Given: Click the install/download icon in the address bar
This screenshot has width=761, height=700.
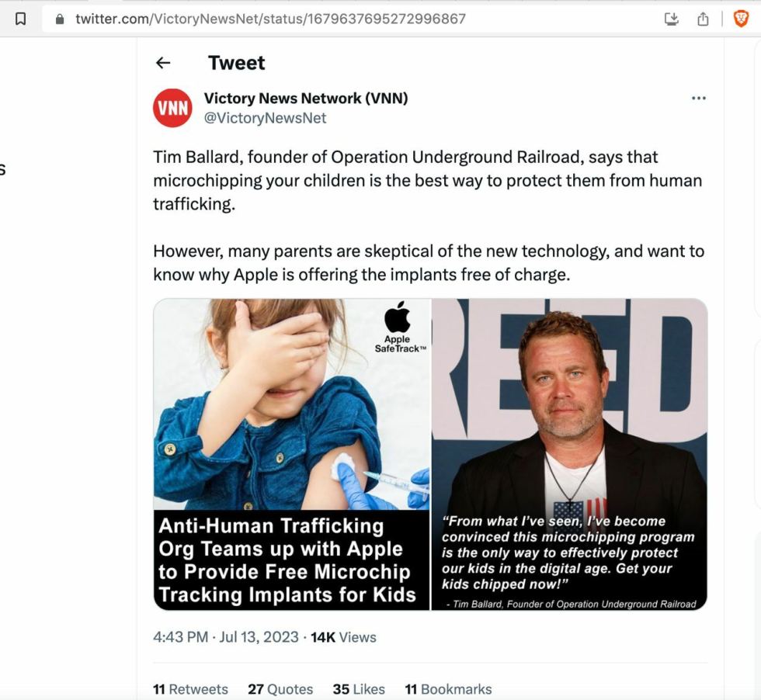Looking at the screenshot, I should [x=672, y=19].
